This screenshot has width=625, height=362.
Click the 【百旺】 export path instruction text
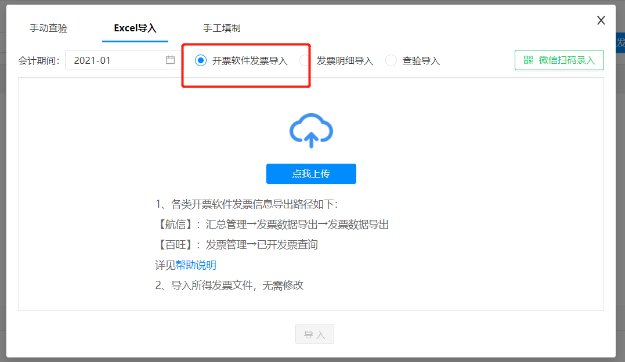pyautogui.click(x=236, y=245)
